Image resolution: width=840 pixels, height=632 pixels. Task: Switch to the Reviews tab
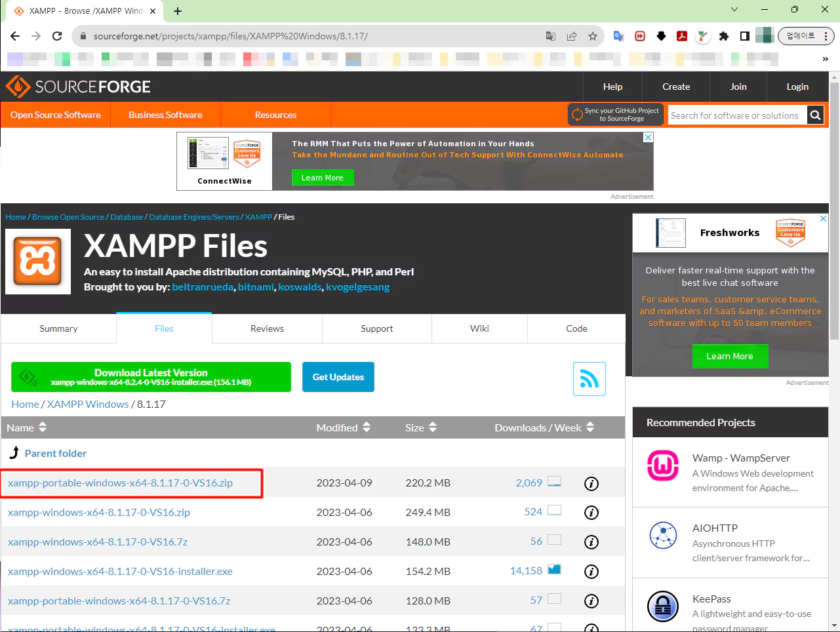(267, 328)
